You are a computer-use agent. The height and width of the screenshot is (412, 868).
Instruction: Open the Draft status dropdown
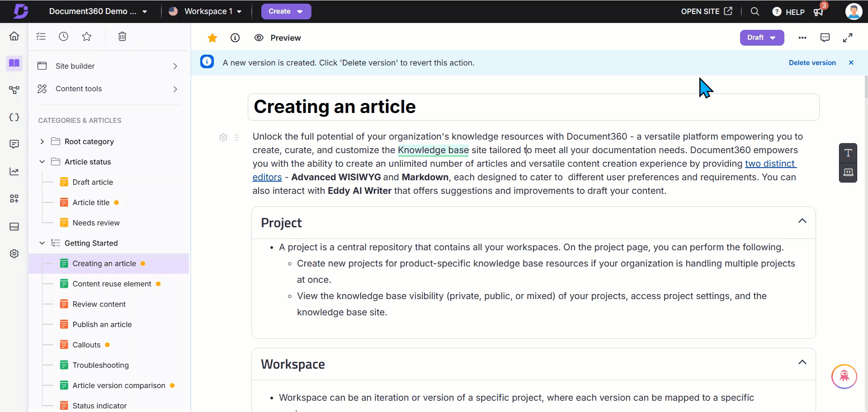[762, 37]
